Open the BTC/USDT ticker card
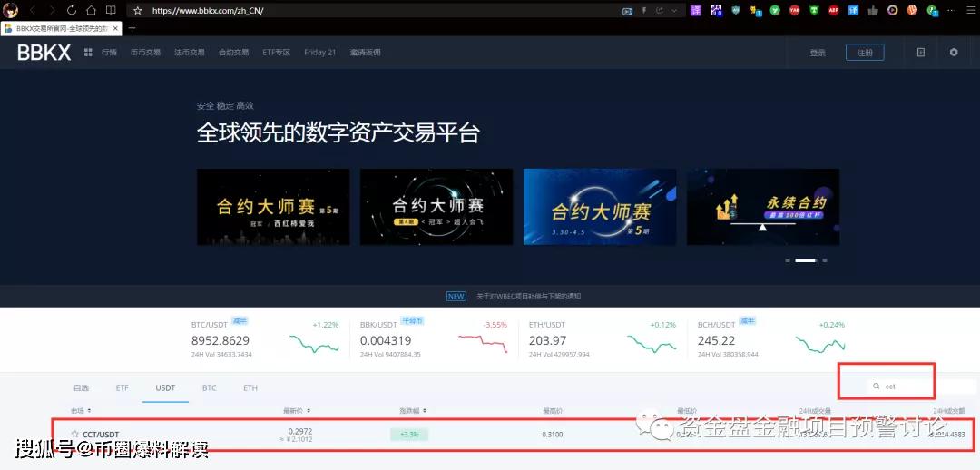 tap(265, 339)
